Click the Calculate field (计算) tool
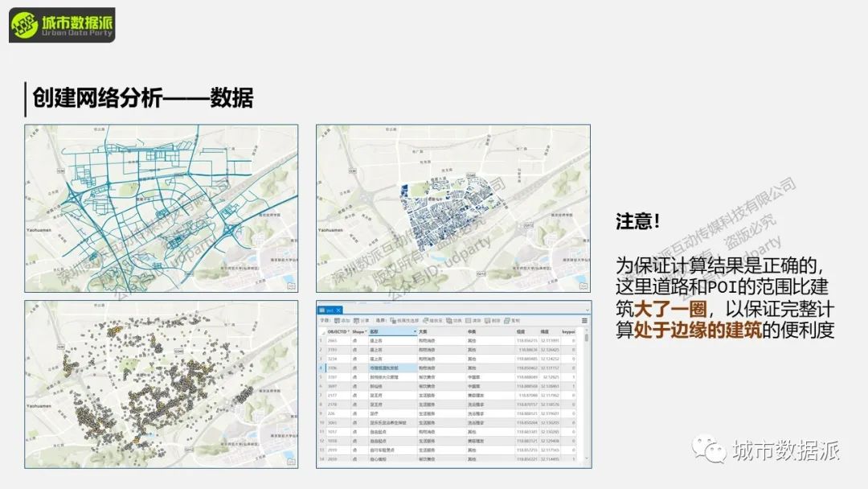868x489 pixels. [x=362, y=321]
